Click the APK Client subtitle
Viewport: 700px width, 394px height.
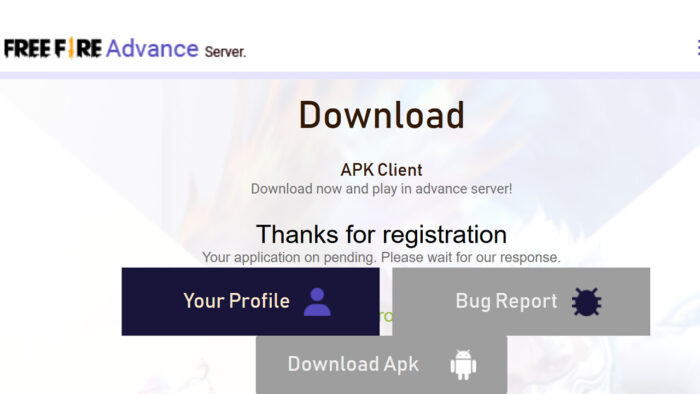pos(381,170)
